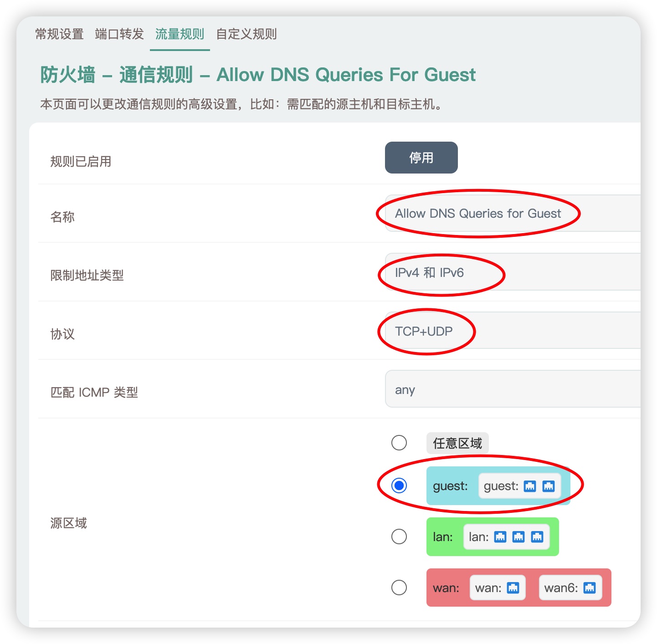Switch to the 端口转发 tab
The image size is (657, 644).
(x=119, y=34)
